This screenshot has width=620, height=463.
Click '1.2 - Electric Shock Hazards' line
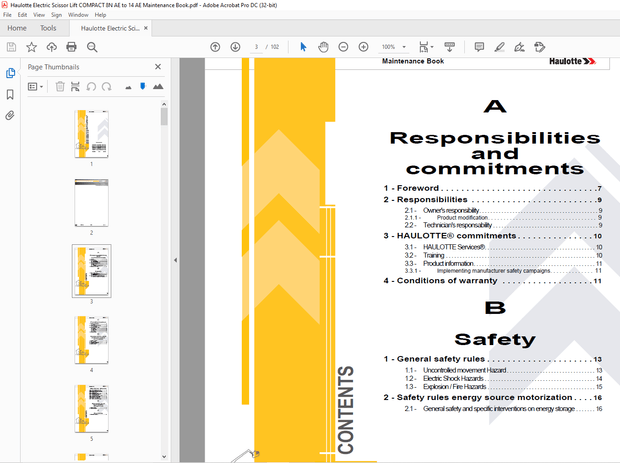click(x=503, y=378)
